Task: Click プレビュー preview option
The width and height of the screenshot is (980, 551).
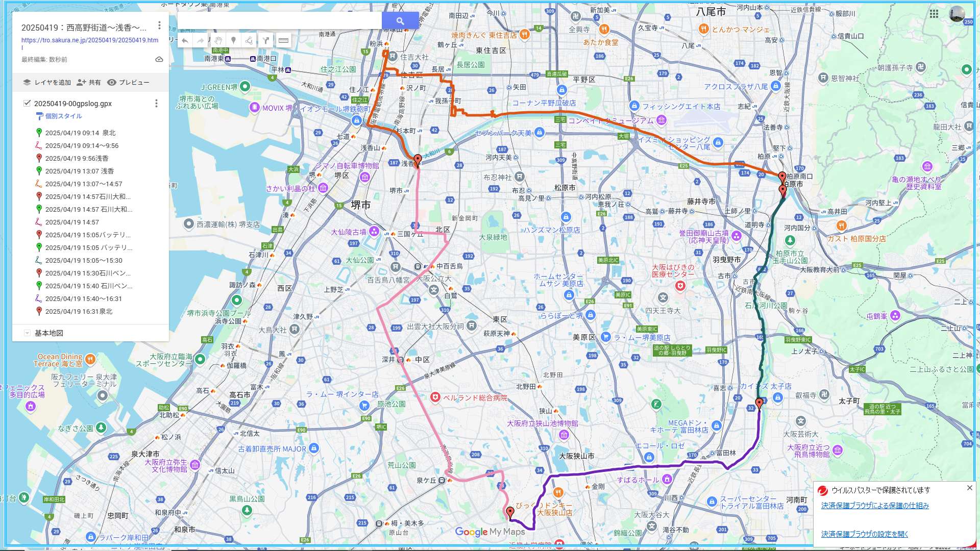Action: point(128,82)
